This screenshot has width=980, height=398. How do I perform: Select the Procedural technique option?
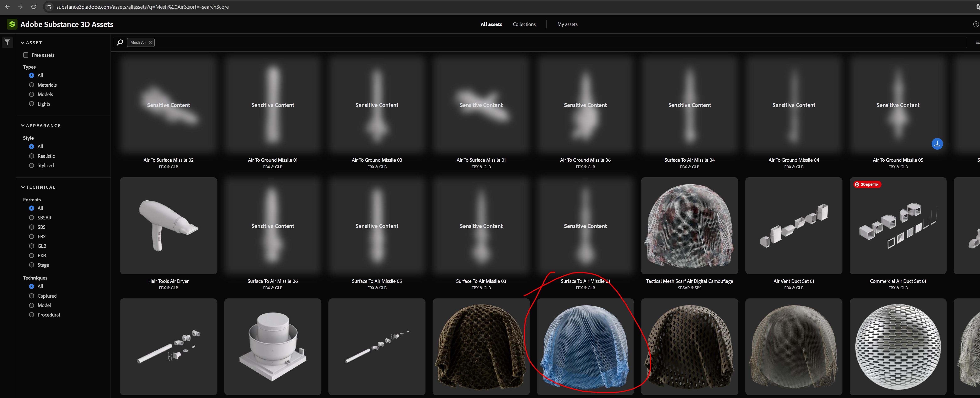(x=32, y=315)
